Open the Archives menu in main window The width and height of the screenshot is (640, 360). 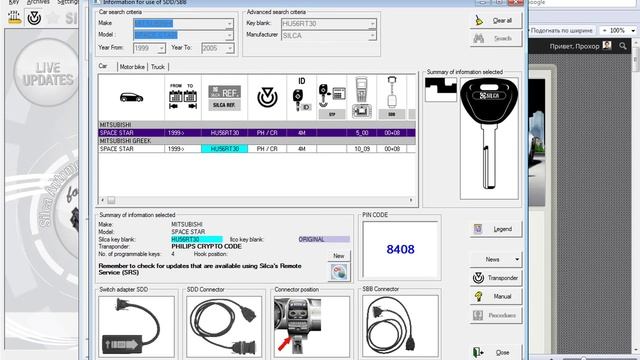tap(38, 2)
